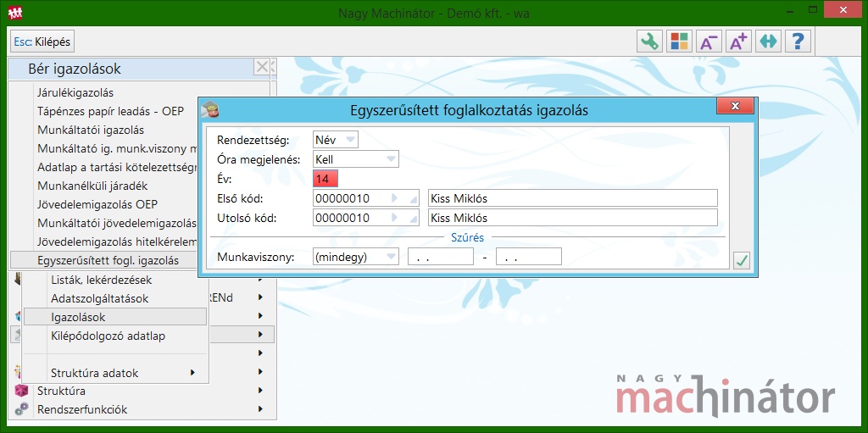Open the Utolsó kód lookup arrow
868x433 pixels.
(395, 218)
